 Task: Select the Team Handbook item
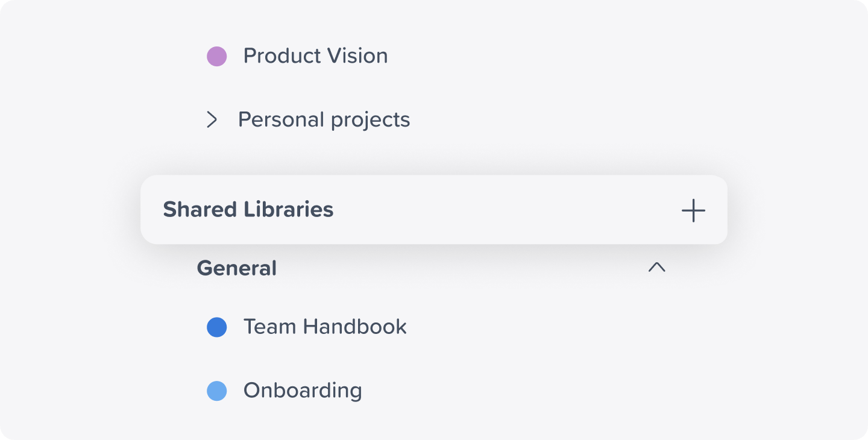(324, 327)
